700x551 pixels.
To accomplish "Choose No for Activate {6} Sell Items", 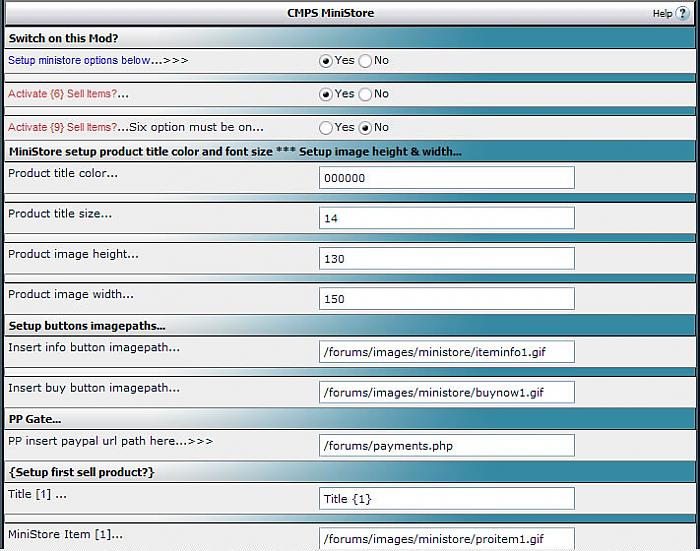I will click(365, 95).
